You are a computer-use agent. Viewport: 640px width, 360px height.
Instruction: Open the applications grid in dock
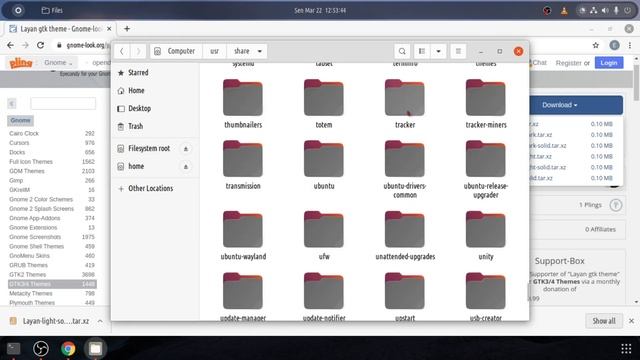tap(626, 348)
